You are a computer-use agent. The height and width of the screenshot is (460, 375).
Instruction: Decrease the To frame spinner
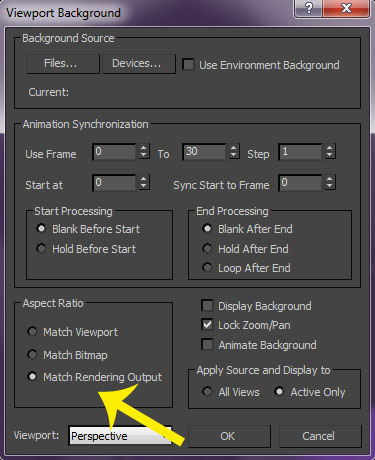pyautogui.click(x=234, y=156)
